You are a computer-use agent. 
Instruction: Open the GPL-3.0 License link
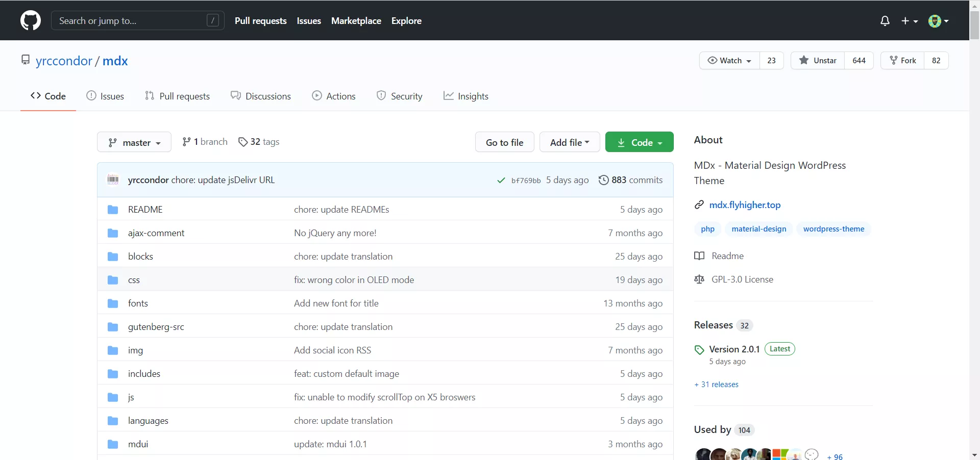click(x=734, y=279)
